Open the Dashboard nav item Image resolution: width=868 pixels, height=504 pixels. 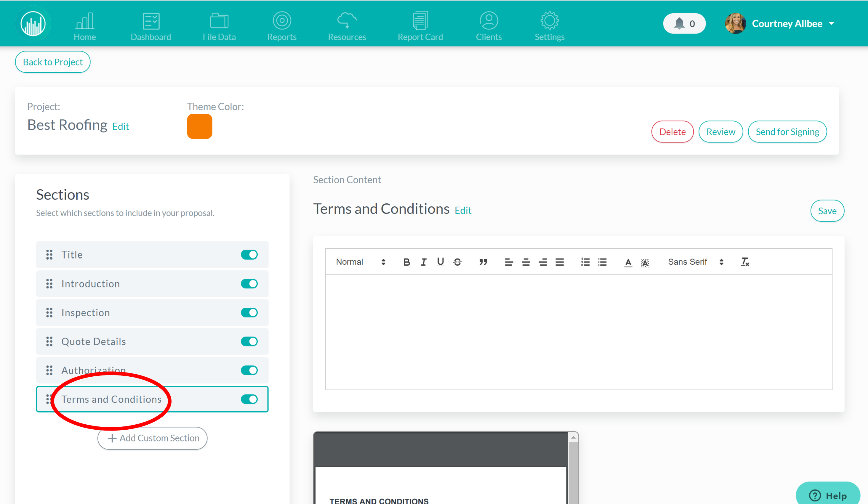point(151,27)
